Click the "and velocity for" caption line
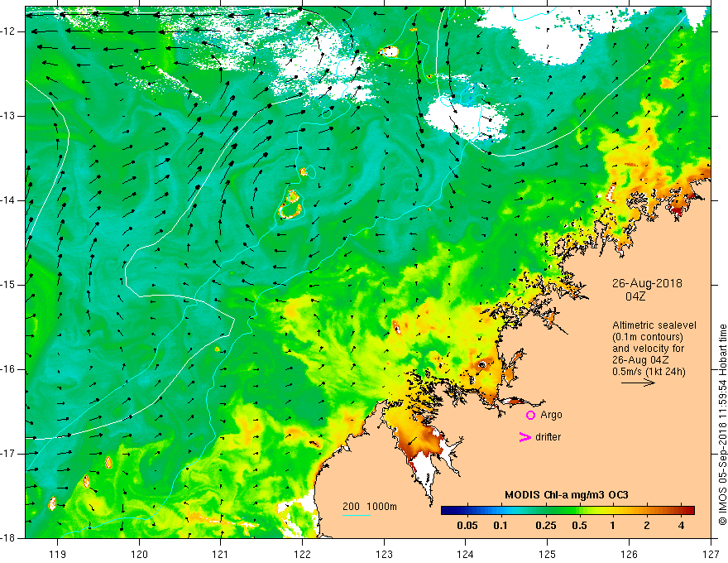The image size is (728, 563). 648,349
